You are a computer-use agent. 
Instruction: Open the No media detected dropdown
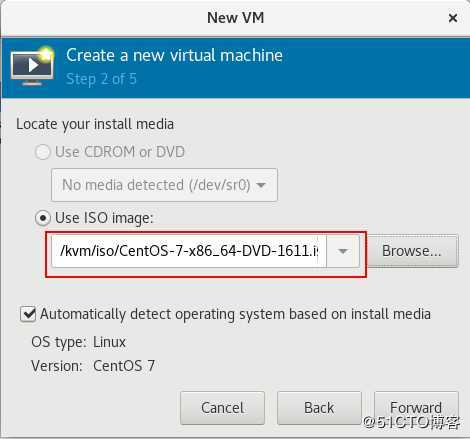click(164, 185)
